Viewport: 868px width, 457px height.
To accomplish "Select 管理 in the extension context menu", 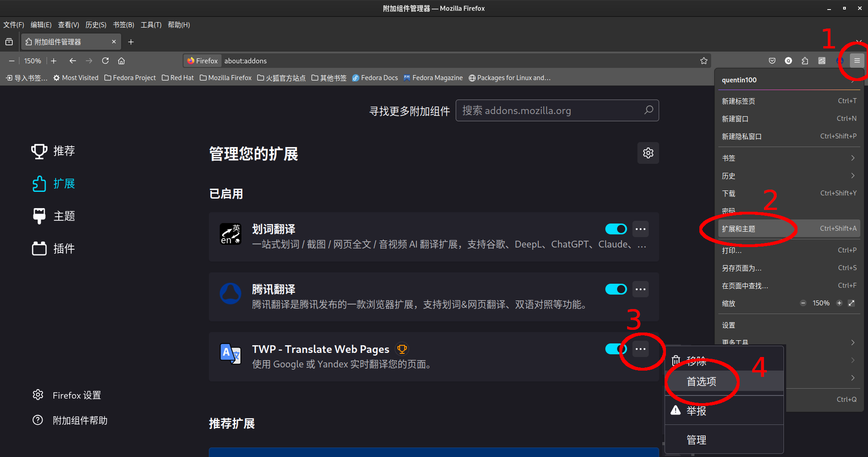I will click(x=724, y=439).
